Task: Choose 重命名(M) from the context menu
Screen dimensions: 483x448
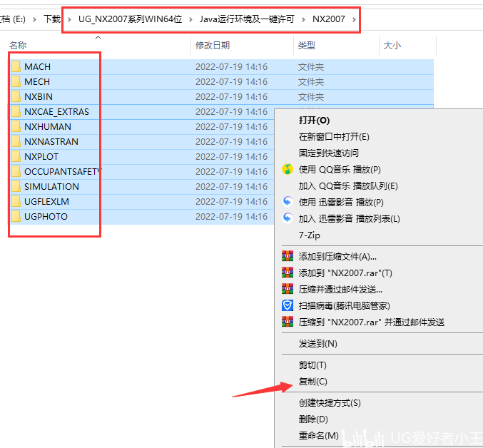Action: click(318, 436)
